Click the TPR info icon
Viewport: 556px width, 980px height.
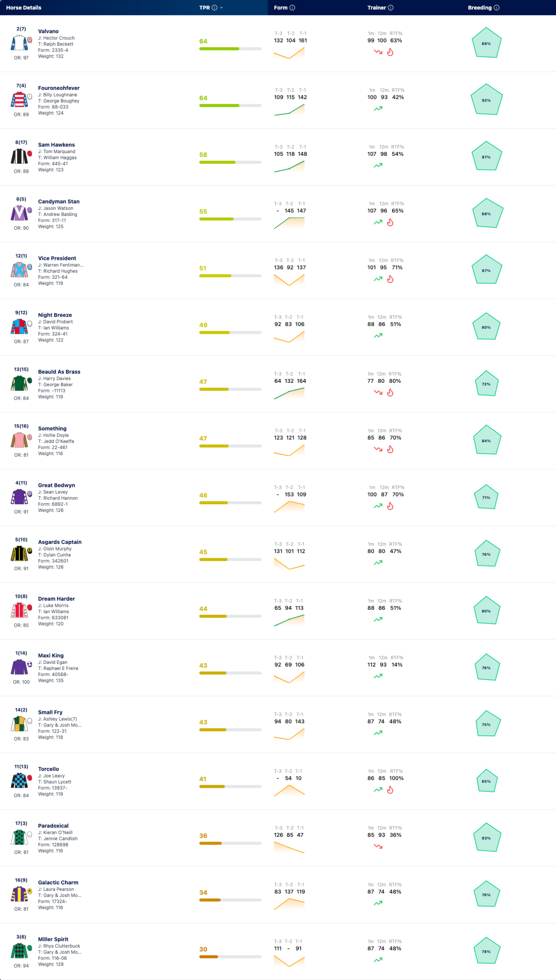coord(214,8)
